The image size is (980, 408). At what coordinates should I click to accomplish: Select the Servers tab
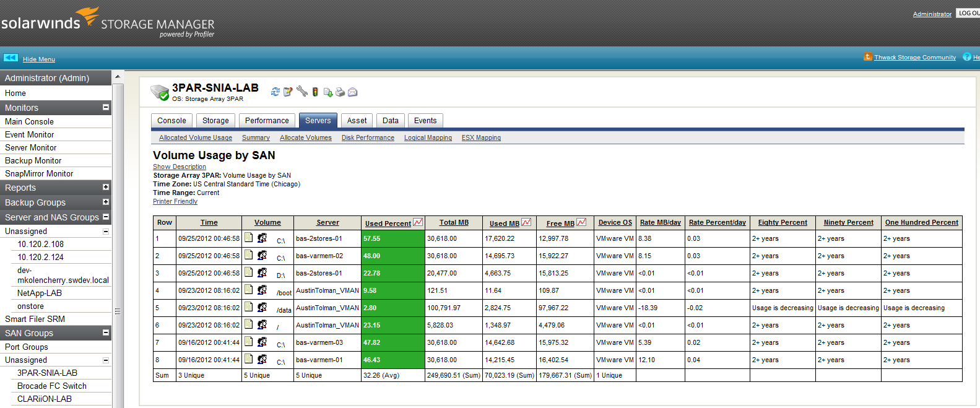coord(318,121)
